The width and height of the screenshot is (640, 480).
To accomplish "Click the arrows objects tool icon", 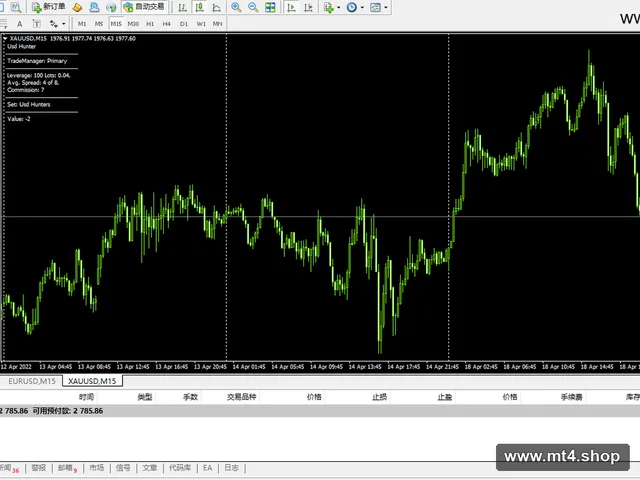I will tap(53, 24).
